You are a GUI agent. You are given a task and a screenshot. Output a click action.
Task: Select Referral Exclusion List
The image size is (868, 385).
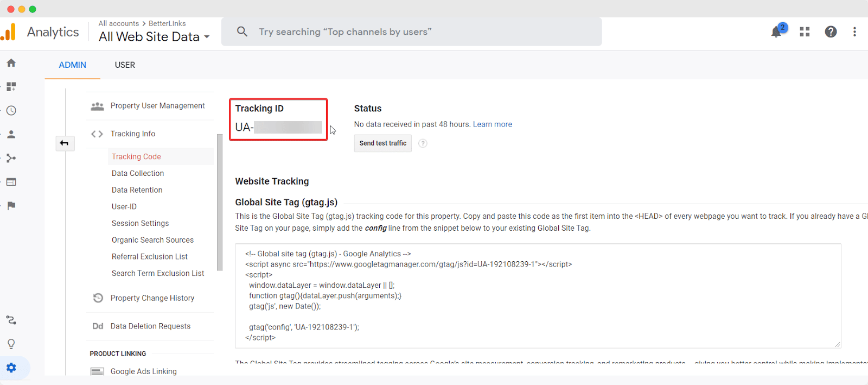[149, 257]
